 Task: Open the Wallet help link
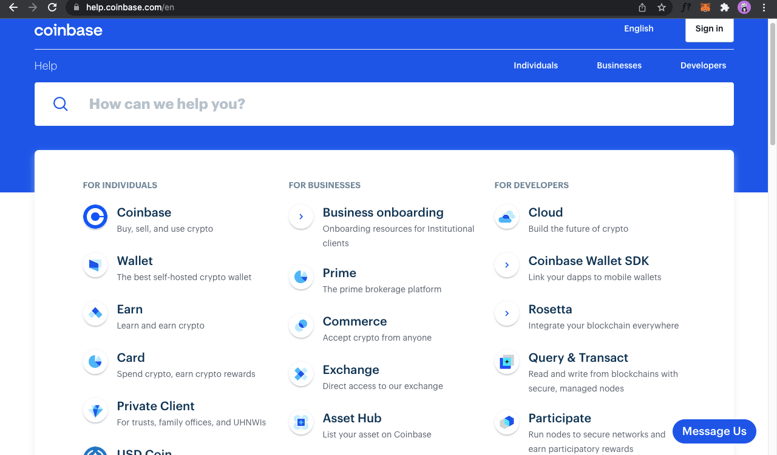tap(135, 261)
